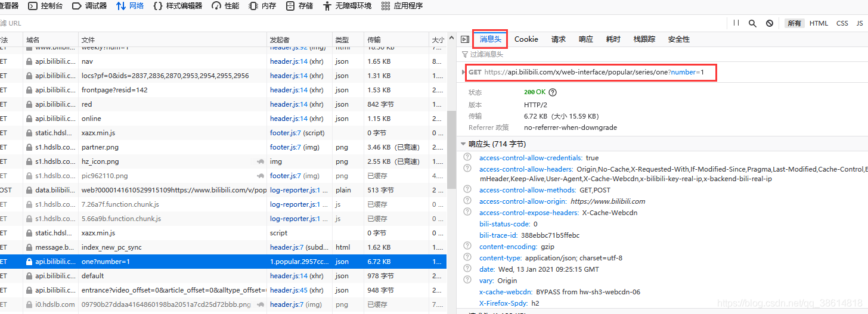
Task: Click the lock icon in the nav row
Action: tap(29, 61)
